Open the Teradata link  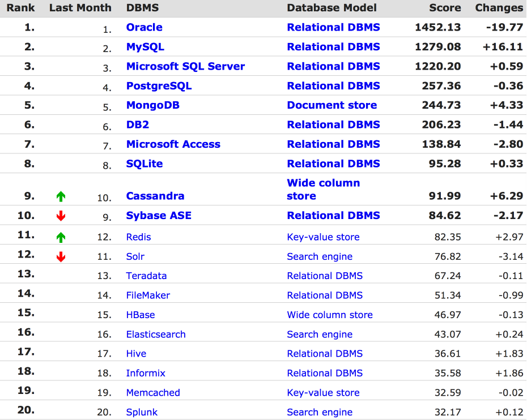point(146,276)
